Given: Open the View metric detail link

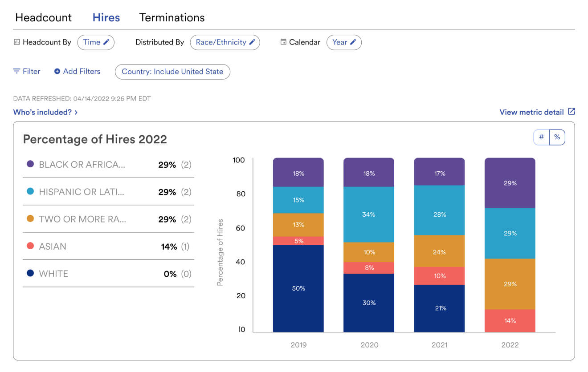Looking at the screenshot, I should (x=531, y=112).
